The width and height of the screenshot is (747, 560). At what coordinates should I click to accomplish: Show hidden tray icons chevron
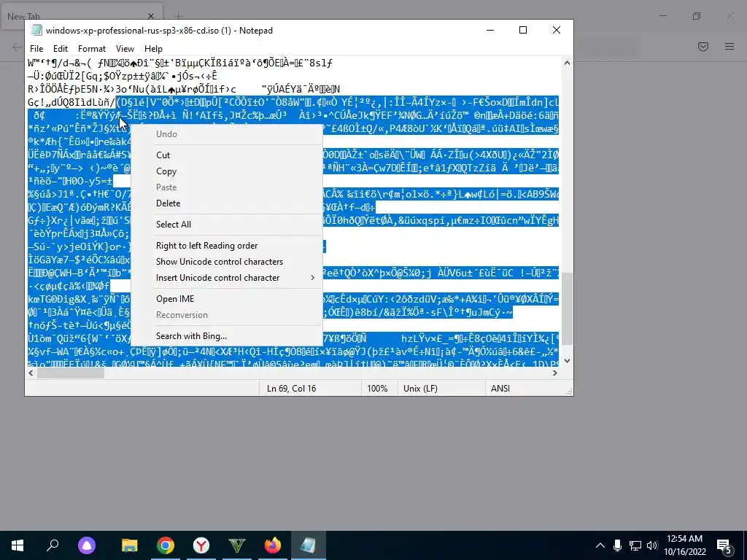pyautogui.click(x=600, y=545)
